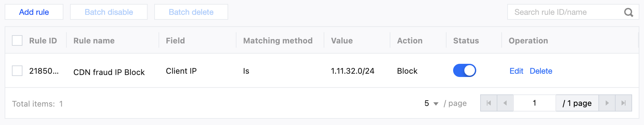Click the Rule name column header
644x125 pixels.
tap(94, 41)
